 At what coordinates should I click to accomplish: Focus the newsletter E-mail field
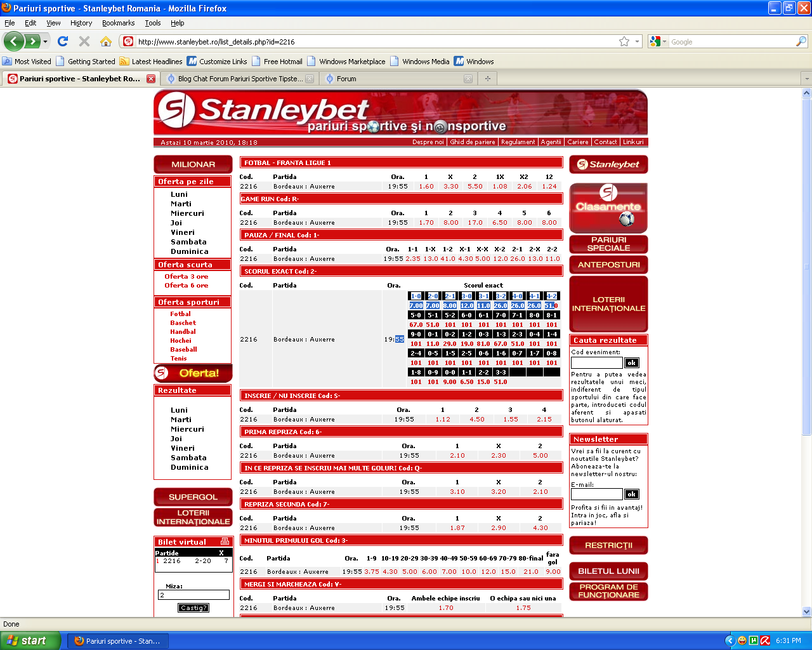(597, 494)
